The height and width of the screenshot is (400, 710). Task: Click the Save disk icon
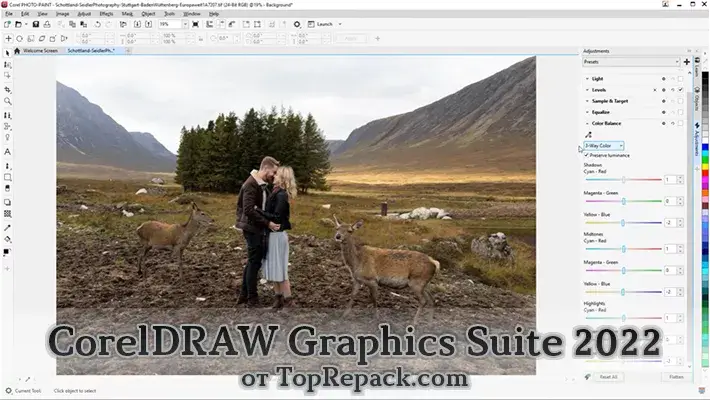tap(36, 24)
